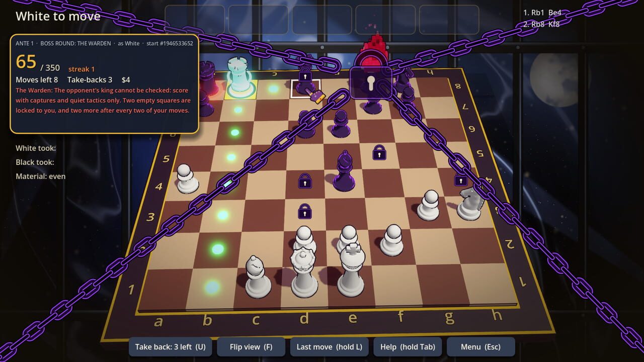Click the highlighted white rook on b8
This screenshot has width=644, height=362.
(x=239, y=78)
